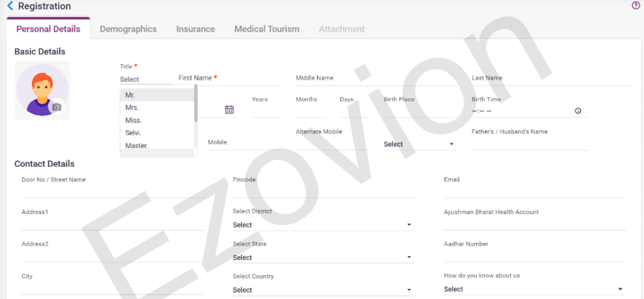Screen dimensions: 644x299
Task: Focus the Email input field
Action: pyautogui.click(x=535, y=191)
